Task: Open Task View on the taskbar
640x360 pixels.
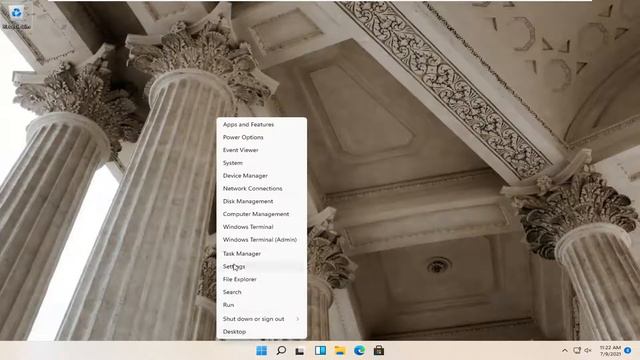Action: [x=300, y=351]
